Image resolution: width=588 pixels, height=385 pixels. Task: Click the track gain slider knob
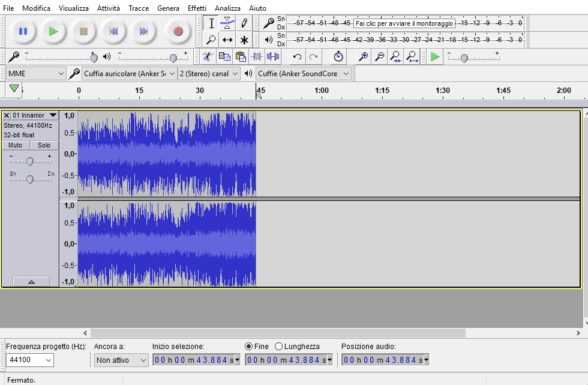(x=30, y=161)
